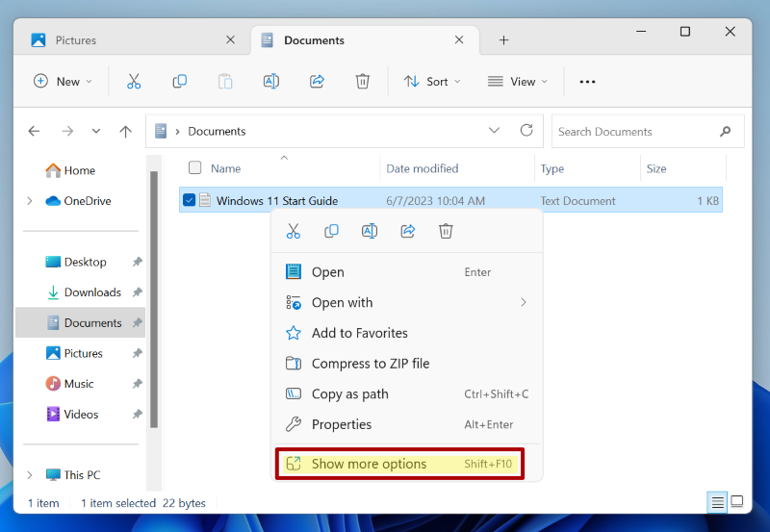Open Pictures in the sidebar
Screen dimensions: 770x532
[74, 353]
